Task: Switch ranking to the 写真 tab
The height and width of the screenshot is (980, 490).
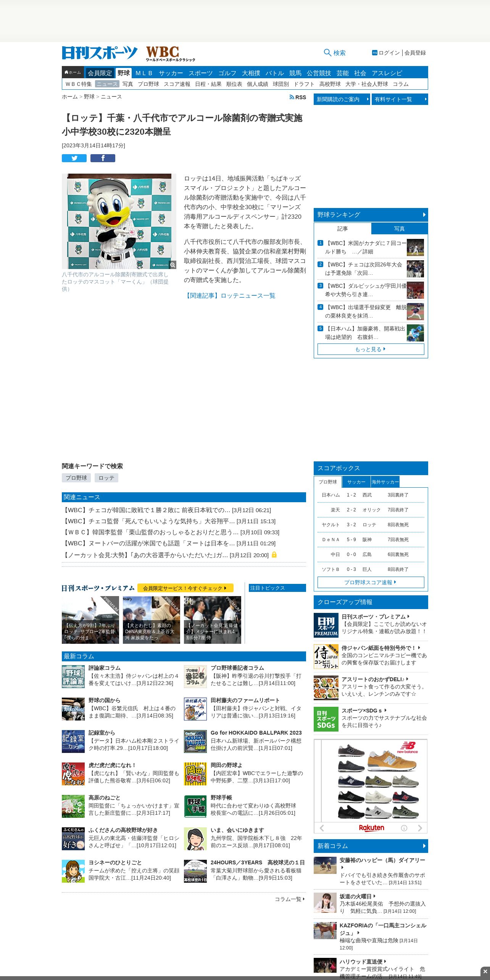Action: [399, 229]
